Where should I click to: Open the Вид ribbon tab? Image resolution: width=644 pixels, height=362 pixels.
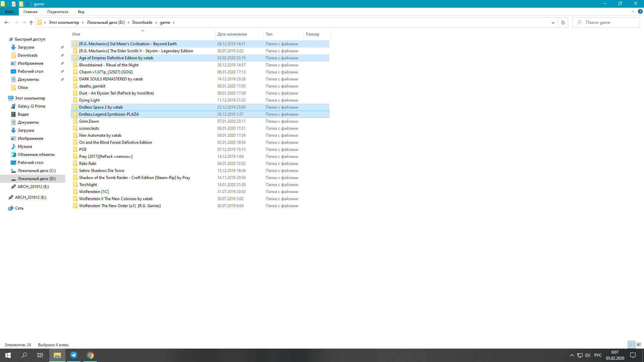click(81, 12)
